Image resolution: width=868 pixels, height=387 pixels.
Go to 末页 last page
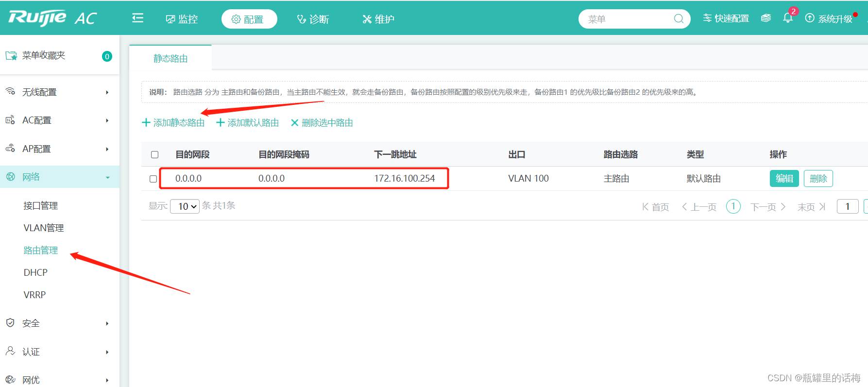click(811, 207)
